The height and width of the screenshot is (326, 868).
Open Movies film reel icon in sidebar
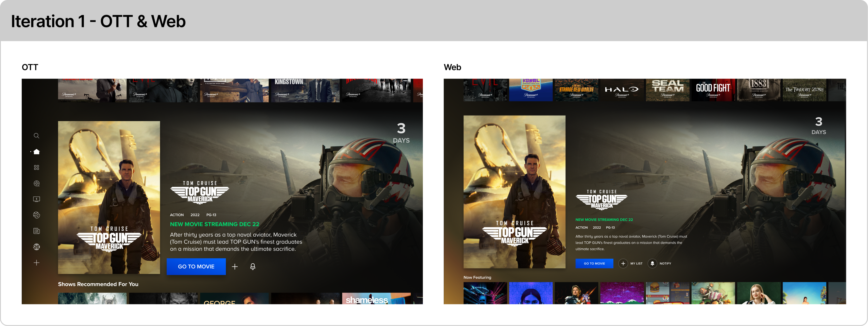tap(36, 183)
